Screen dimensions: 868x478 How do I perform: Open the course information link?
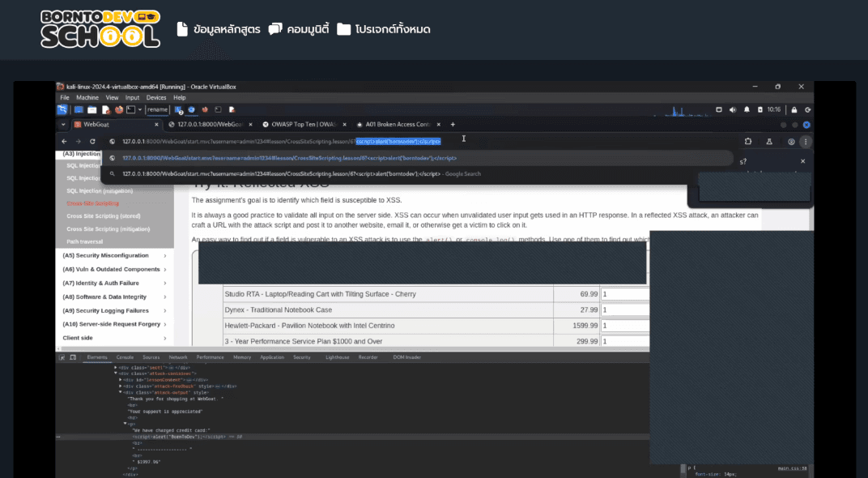(219, 29)
